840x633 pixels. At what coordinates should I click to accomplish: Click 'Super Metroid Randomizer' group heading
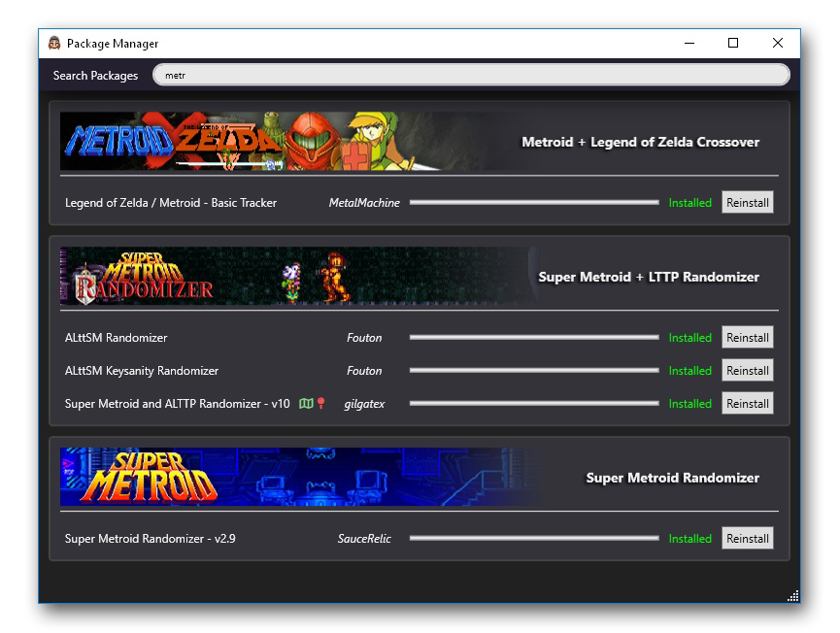tap(672, 478)
